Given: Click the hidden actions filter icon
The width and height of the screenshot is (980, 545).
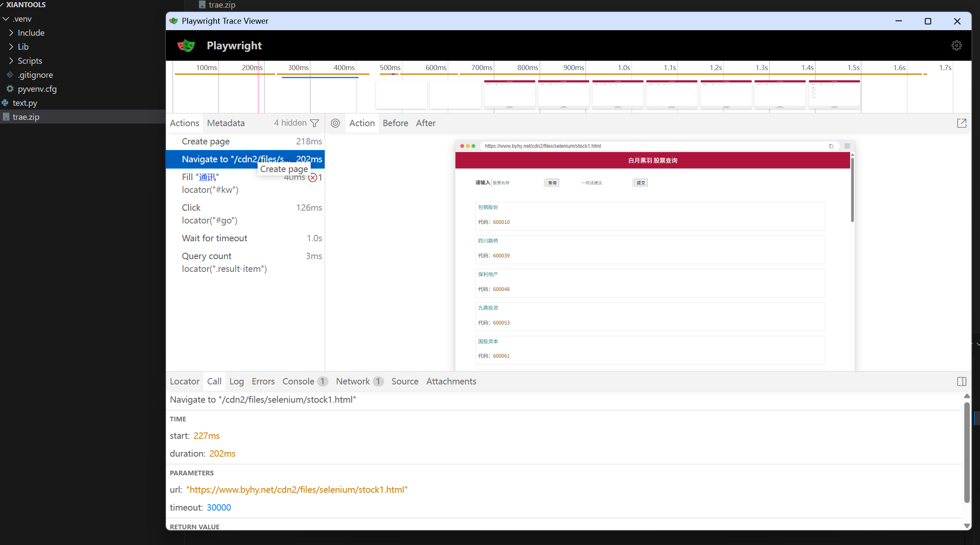Looking at the screenshot, I should pyautogui.click(x=314, y=123).
